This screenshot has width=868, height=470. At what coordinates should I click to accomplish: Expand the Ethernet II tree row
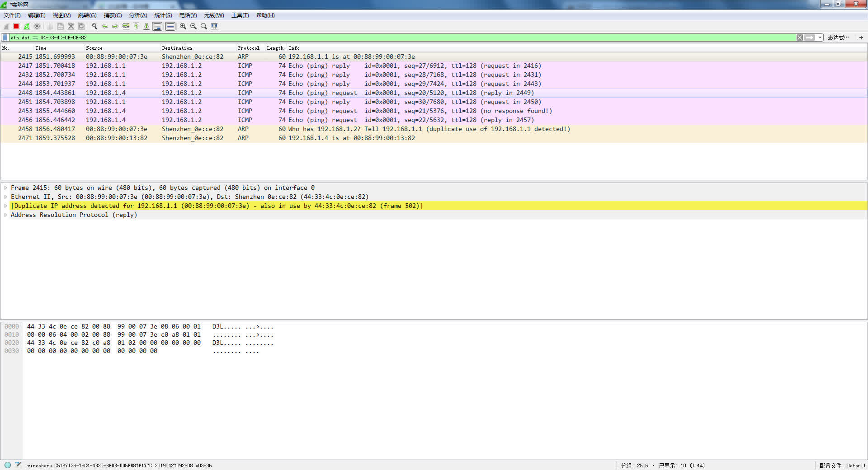pos(5,197)
